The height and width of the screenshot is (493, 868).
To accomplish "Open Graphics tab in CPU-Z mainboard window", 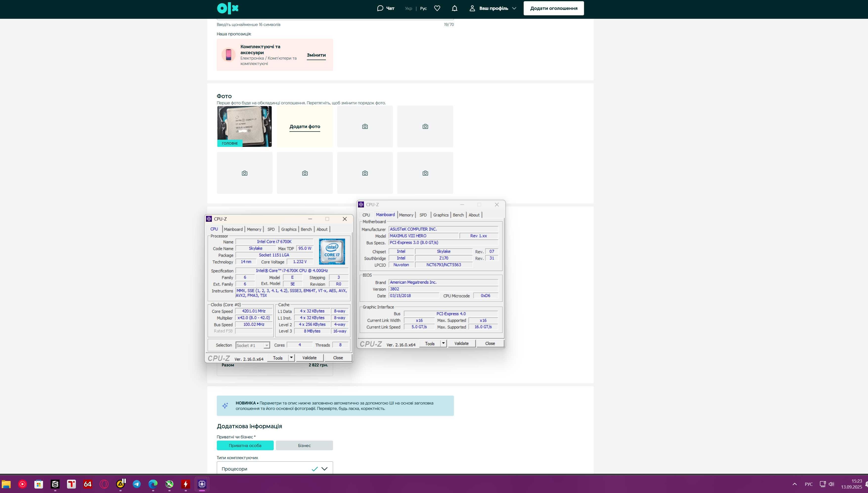I will tap(441, 215).
